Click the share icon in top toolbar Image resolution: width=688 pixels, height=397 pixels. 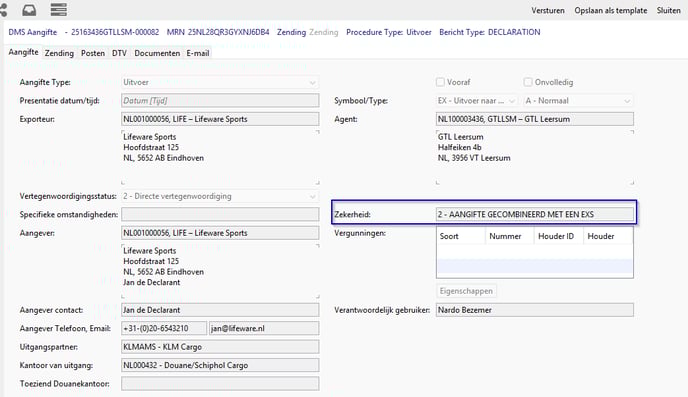[4, 9]
